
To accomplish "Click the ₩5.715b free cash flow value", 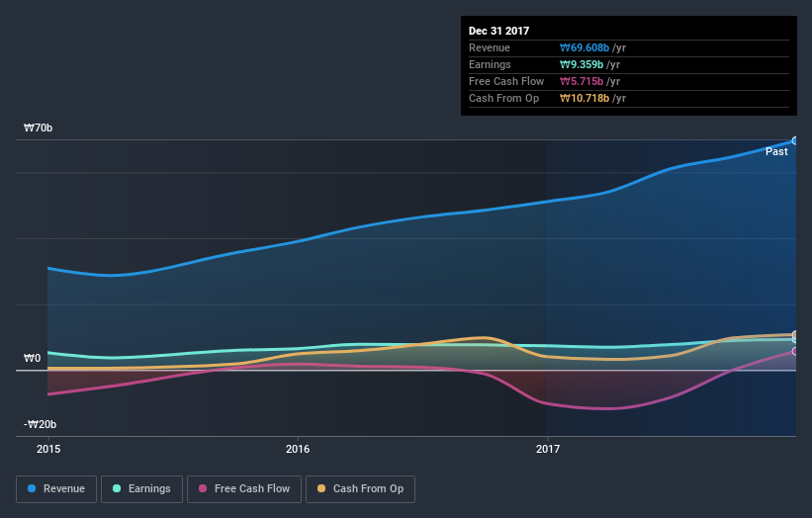I will pos(582,81).
